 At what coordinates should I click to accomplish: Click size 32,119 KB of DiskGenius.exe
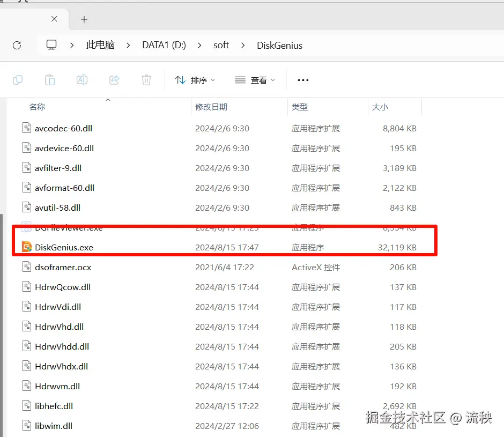(x=397, y=247)
